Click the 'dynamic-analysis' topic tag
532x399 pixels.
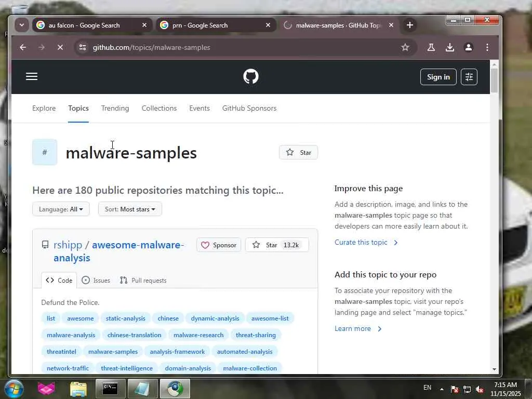coord(215,318)
